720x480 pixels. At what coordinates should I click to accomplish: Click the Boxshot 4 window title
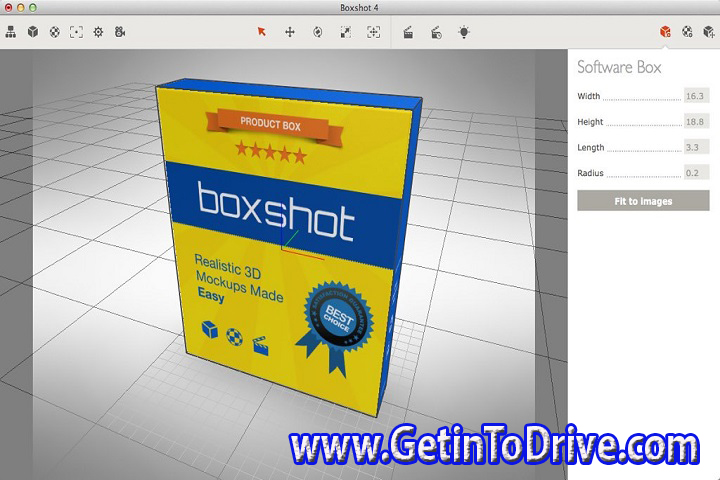click(x=359, y=7)
